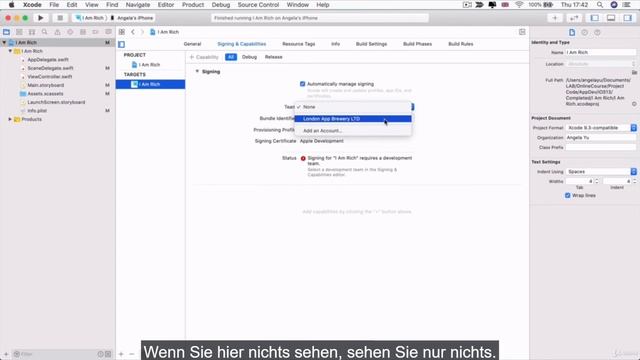Open the Project navigator folder icon
640x360 pixels.
tap(7, 32)
